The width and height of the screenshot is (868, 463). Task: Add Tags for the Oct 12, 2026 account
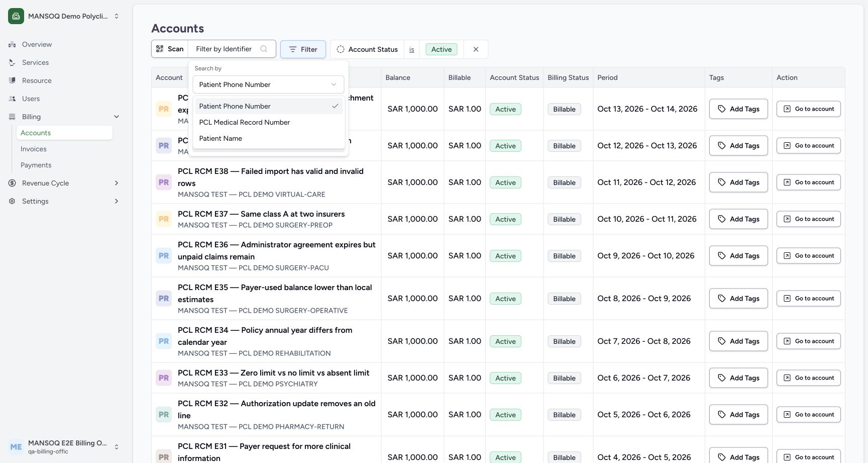click(738, 145)
